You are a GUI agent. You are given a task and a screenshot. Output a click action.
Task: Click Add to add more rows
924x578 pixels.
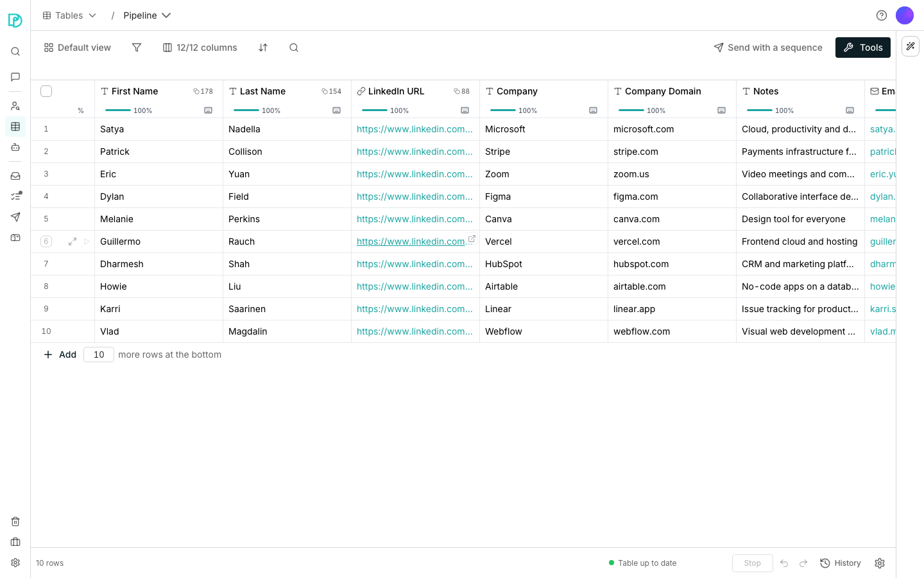(60, 355)
